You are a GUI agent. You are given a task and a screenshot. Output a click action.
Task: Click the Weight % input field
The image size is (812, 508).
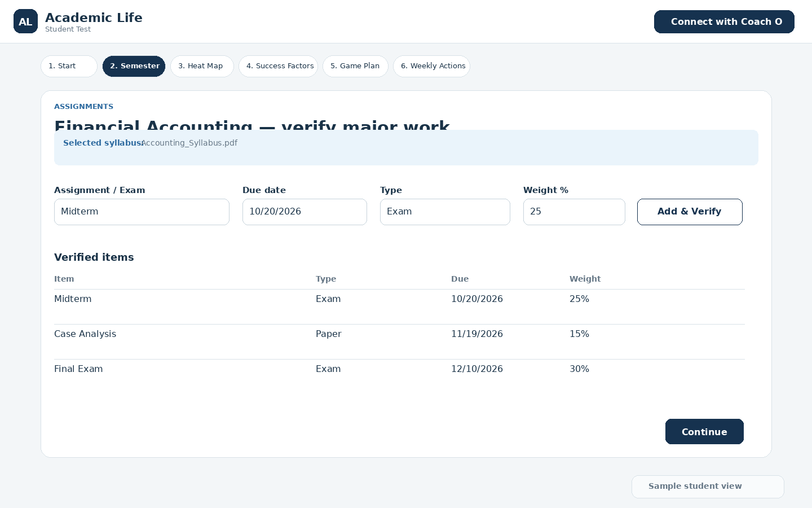click(574, 212)
